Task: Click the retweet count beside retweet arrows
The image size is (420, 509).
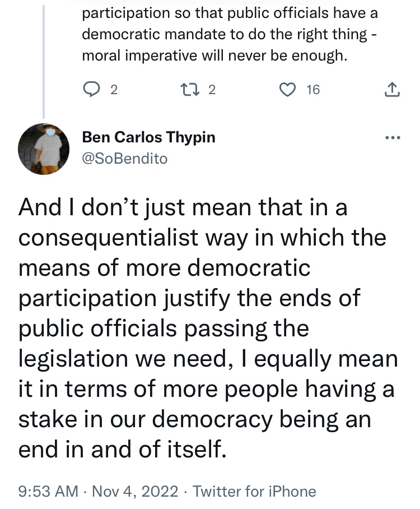Action: pyautogui.click(x=212, y=89)
